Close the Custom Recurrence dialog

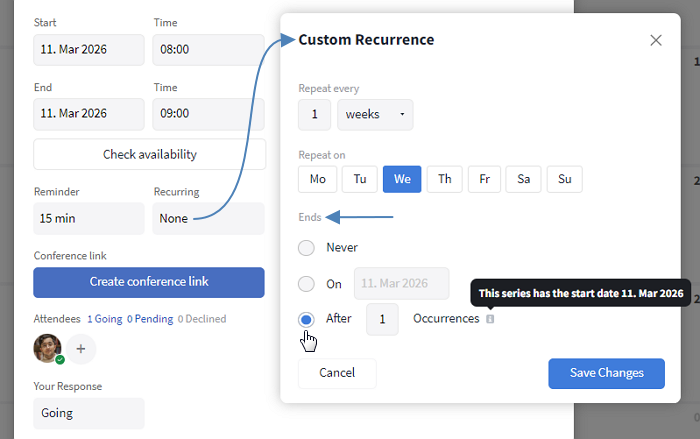(656, 41)
